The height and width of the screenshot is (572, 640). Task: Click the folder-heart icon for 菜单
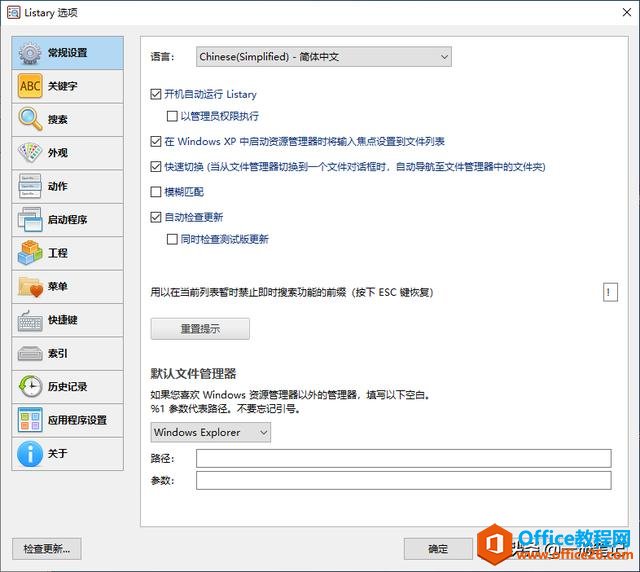click(x=30, y=287)
